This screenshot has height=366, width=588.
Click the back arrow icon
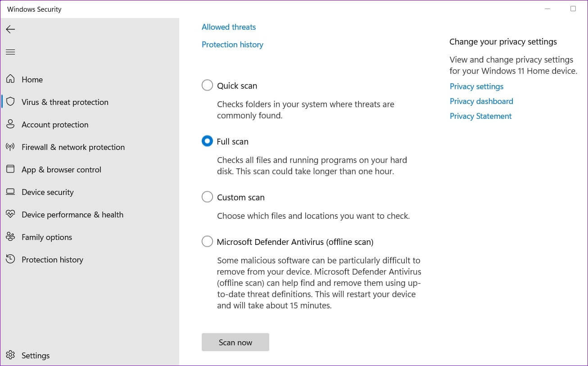coord(10,29)
